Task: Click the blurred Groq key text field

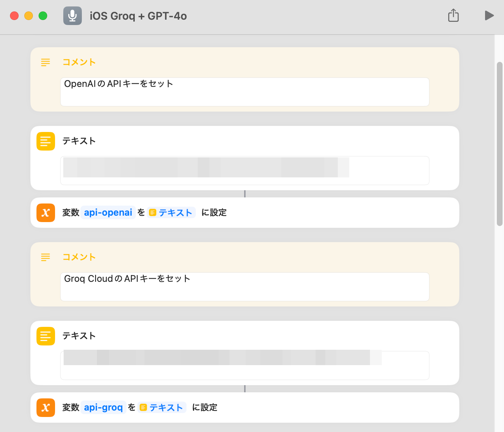Action: click(244, 365)
